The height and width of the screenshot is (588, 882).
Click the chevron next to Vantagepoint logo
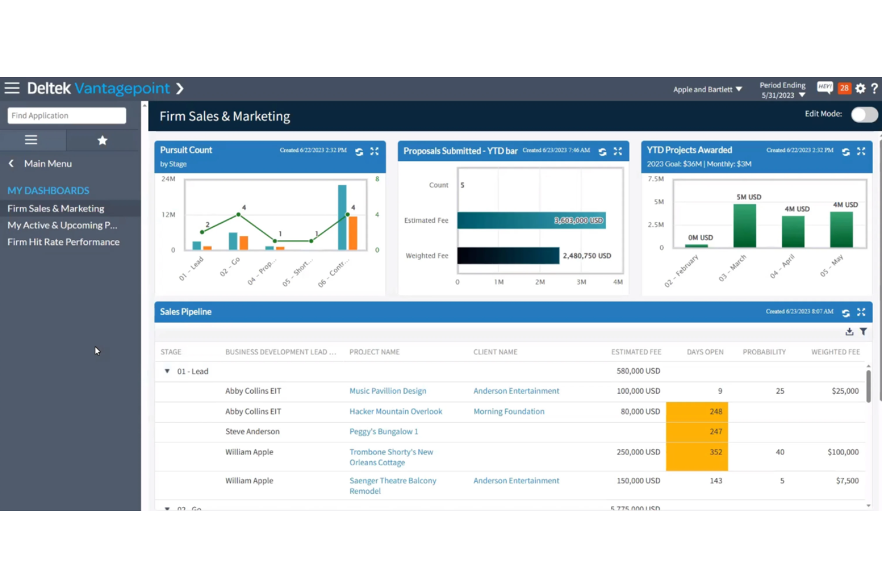[x=179, y=89]
